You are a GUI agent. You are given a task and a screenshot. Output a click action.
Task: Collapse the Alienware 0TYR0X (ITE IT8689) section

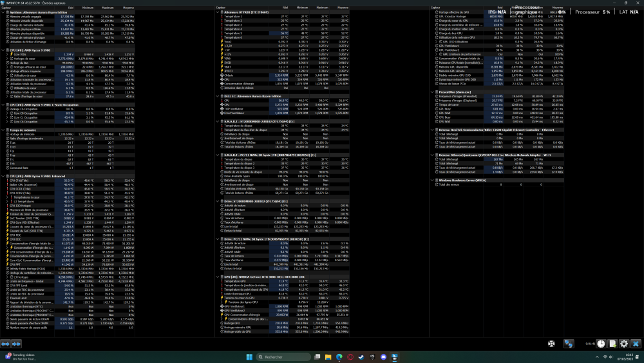pyautogui.click(x=217, y=12)
